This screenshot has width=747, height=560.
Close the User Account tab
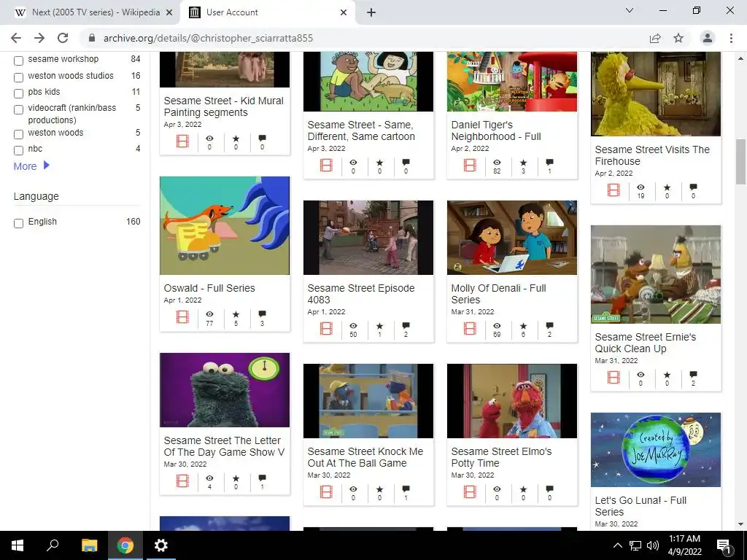point(344,13)
